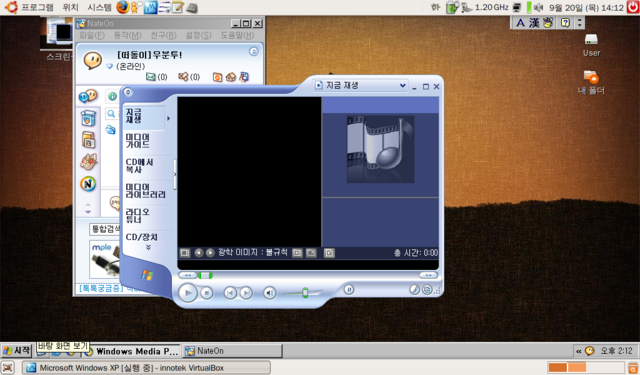The width and height of the screenshot is (640, 375).
Task: Open the NateOn green N sidebar icon
Action: coord(88,184)
